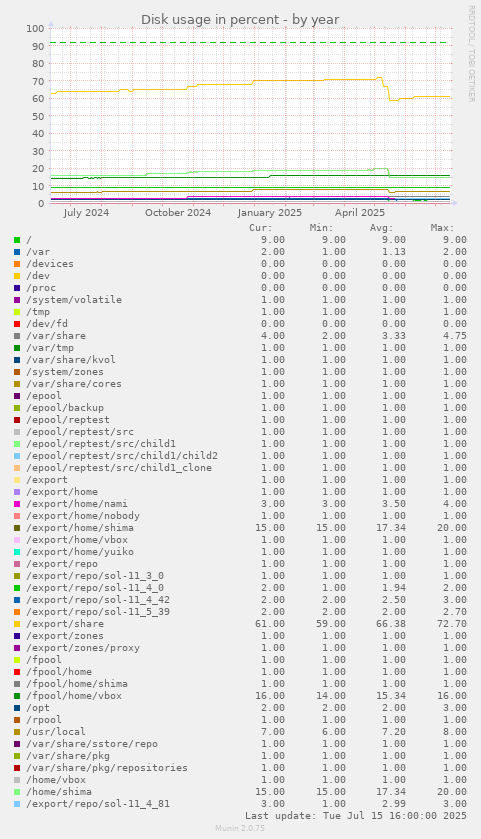Click the swatch beside /epool/reptest/src/child1_clone
Image resolution: width=481 pixels, height=839 pixels.
(x=17, y=468)
